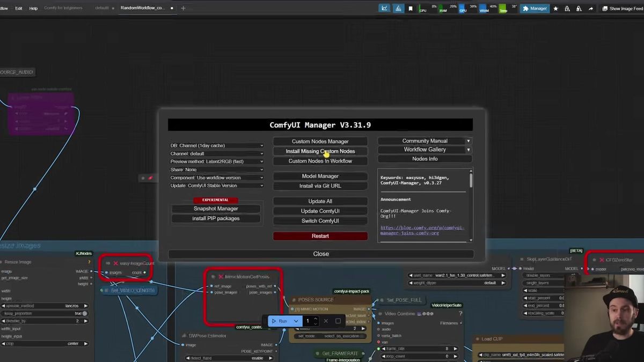Toggle keep_proportion on Resize Image node
Screen dimensions: 644x362
coord(84,313)
